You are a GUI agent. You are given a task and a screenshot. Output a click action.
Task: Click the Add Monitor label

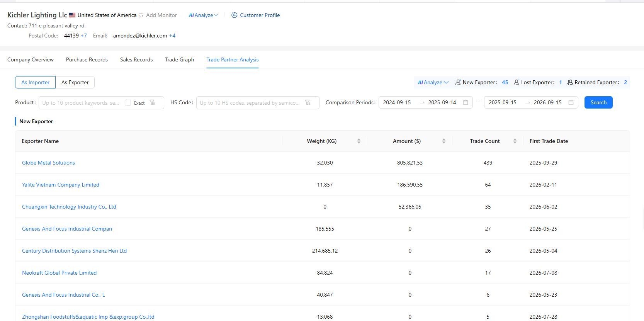click(161, 15)
